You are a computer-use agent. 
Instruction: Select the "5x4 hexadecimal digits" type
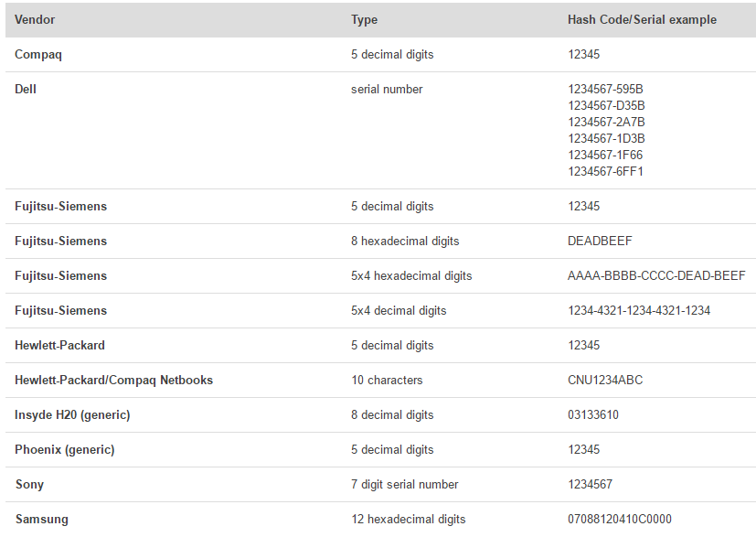coord(411,276)
